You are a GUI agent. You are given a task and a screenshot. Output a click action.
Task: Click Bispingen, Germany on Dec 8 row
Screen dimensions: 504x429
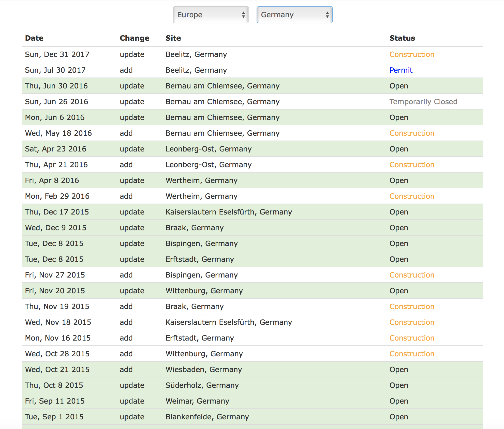(202, 243)
